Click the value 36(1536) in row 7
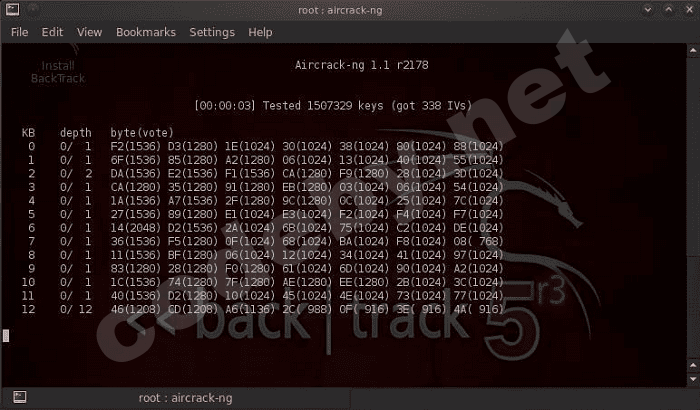Viewport: 700px width, 410px height. 136,241
